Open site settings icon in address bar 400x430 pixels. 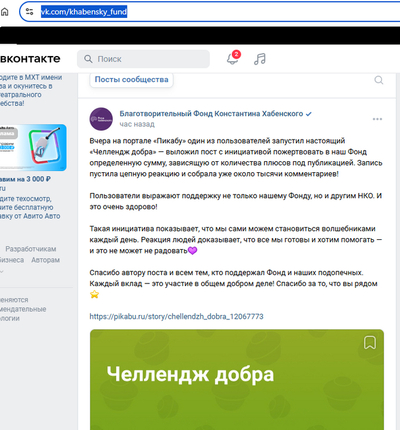click(29, 12)
